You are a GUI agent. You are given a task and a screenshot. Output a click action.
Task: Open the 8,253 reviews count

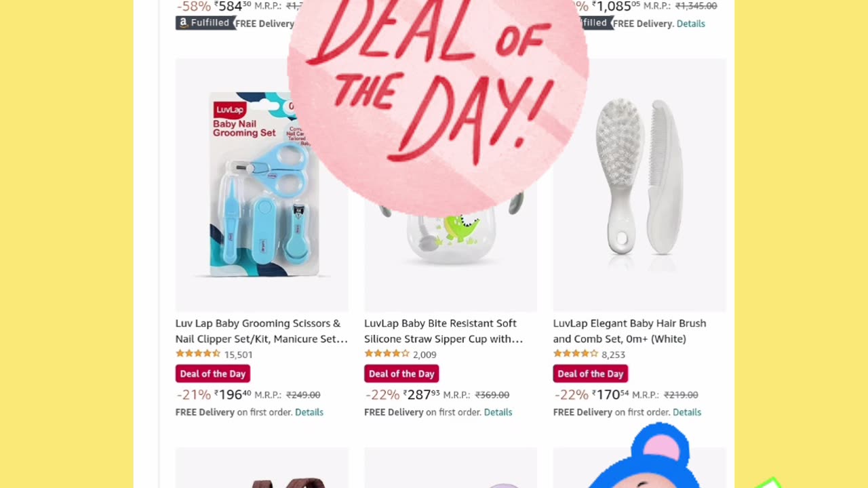click(x=613, y=354)
